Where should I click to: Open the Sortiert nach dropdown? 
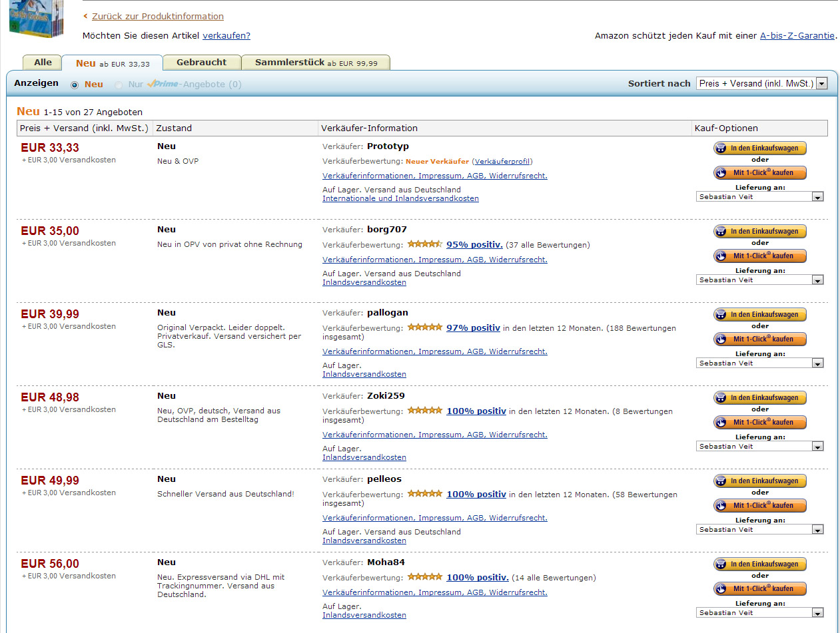[761, 83]
